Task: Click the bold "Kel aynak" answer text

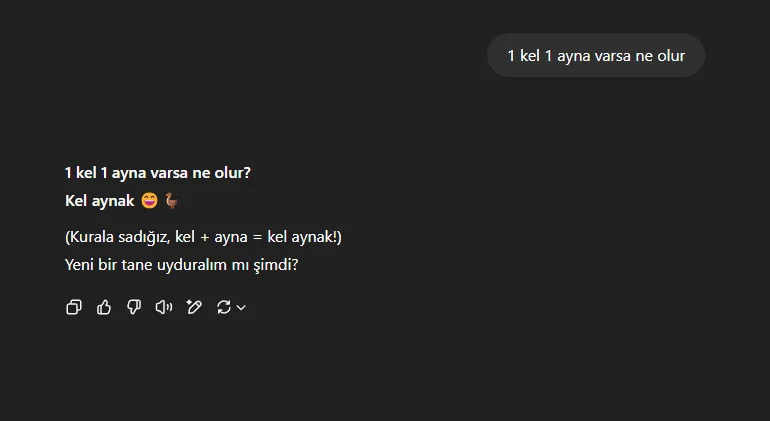Action: point(100,201)
